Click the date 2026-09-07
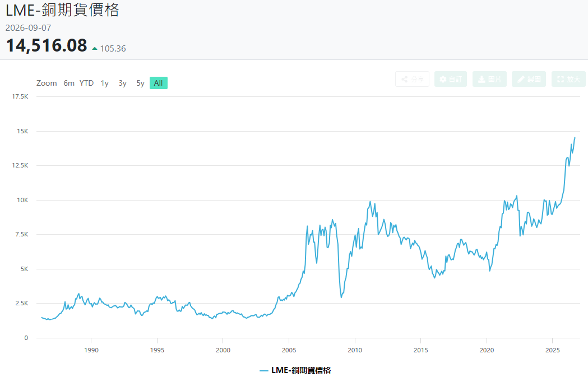The width and height of the screenshot is (588, 377). pos(28,28)
